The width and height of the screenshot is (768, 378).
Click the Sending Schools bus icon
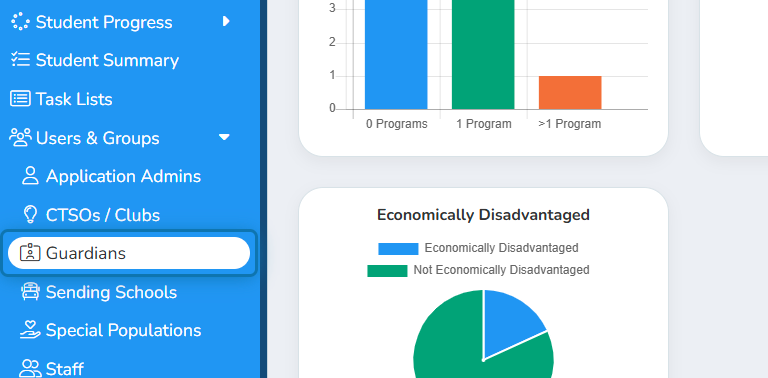point(30,292)
